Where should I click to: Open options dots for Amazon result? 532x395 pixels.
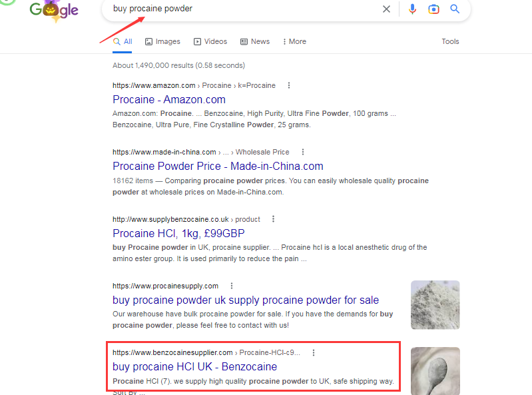pyautogui.click(x=289, y=85)
